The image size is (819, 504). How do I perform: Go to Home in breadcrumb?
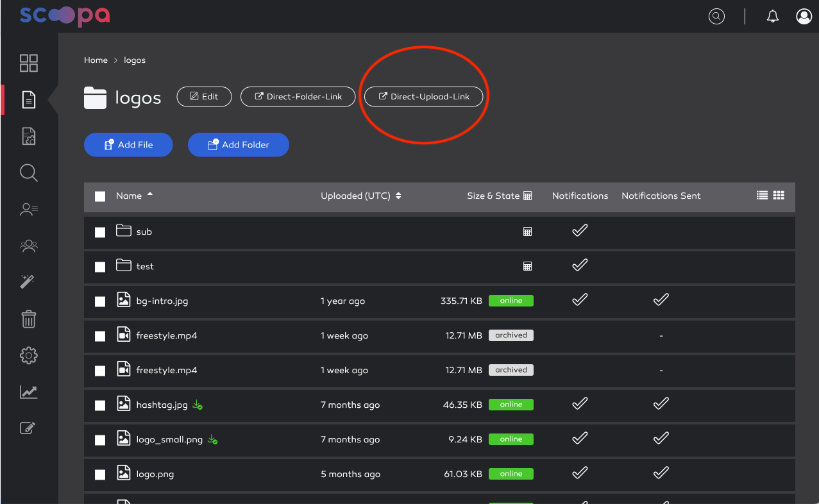[96, 60]
